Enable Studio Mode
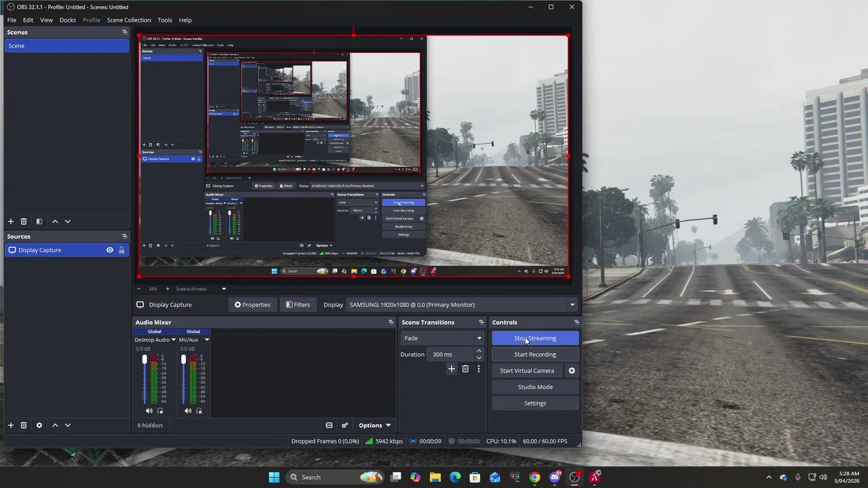This screenshot has height=488, width=868. click(535, 387)
